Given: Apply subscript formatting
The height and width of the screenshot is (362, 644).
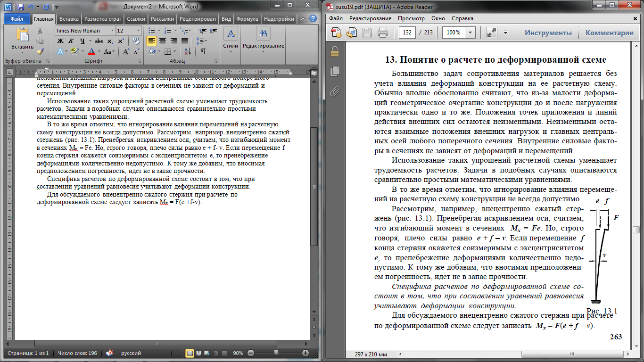Looking at the screenshot, I should [x=110, y=41].
